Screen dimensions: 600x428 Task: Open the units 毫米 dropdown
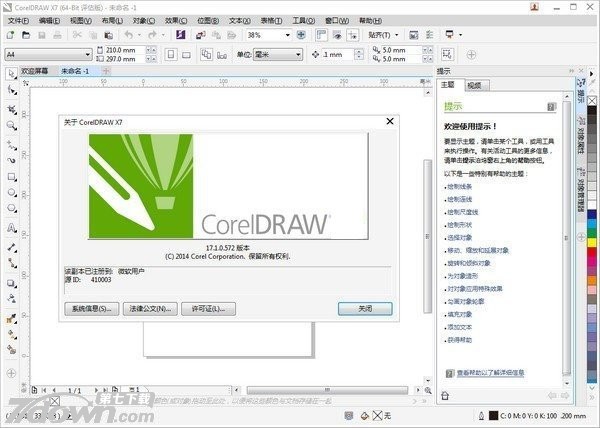coord(298,55)
